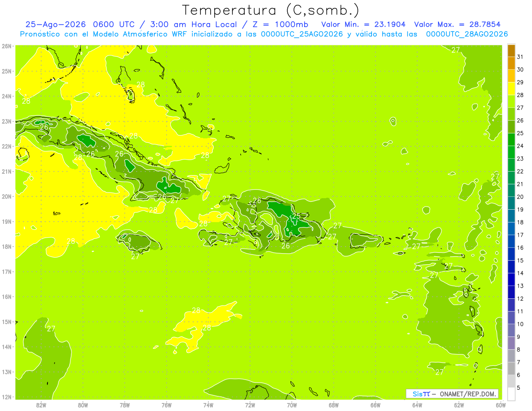Click the latitude axis label "20N"

pyautogui.click(x=7, y=196)
